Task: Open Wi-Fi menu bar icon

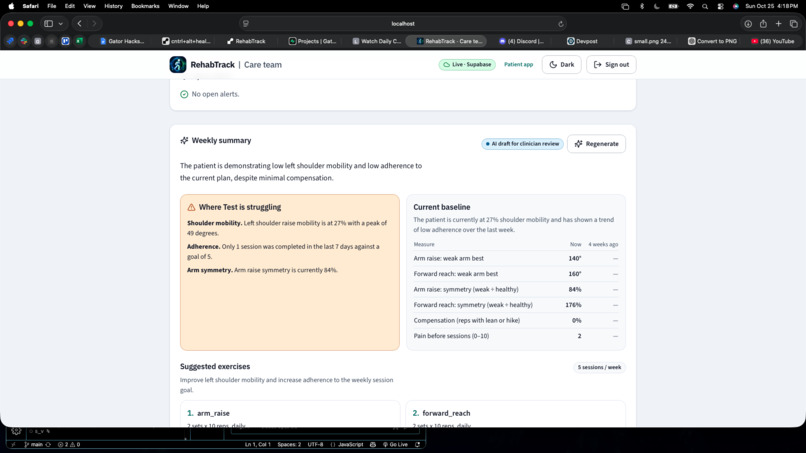Action: (690, 6)
